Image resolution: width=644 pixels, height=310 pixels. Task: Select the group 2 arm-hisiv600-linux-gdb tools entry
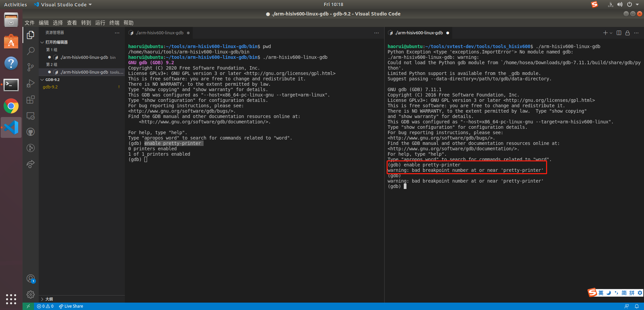pyautogui.click(x=82, y=72)
